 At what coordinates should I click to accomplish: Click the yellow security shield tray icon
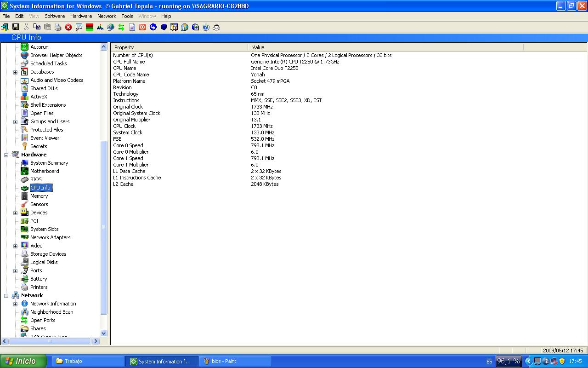coord(562,361)
